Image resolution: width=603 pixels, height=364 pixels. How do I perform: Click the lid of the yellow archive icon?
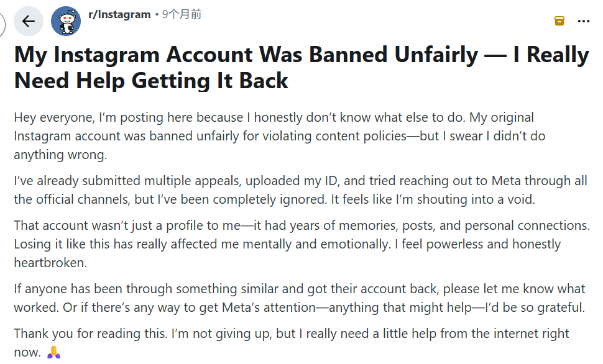(558, 17)
